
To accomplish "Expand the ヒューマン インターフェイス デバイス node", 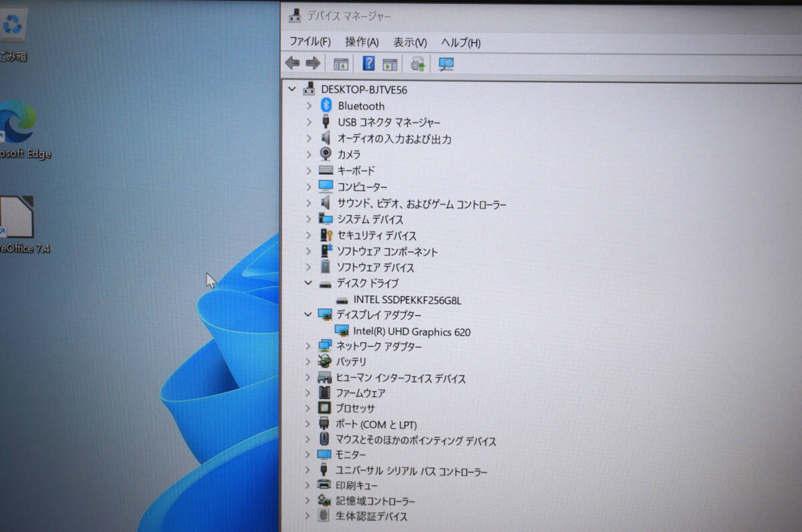I will point(307,378).
